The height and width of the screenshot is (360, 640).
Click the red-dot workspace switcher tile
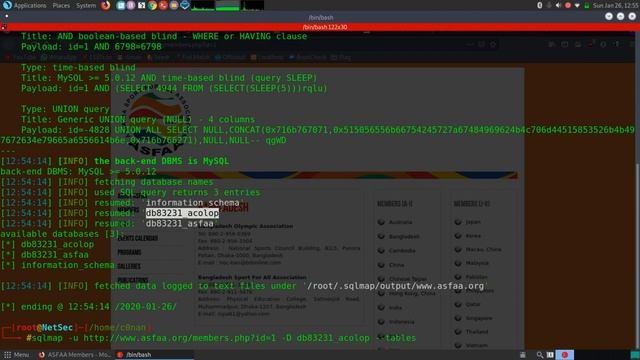click(x=564, y=355)
